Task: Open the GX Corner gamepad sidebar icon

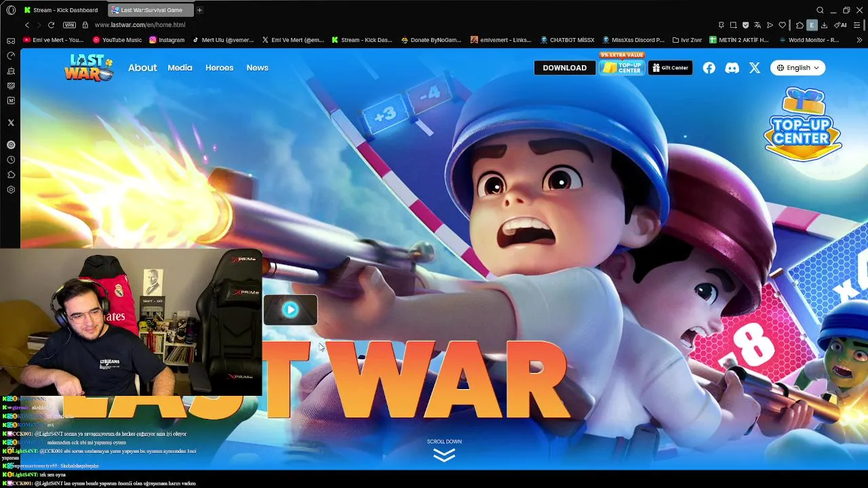Action: click(x=11, y=41)
